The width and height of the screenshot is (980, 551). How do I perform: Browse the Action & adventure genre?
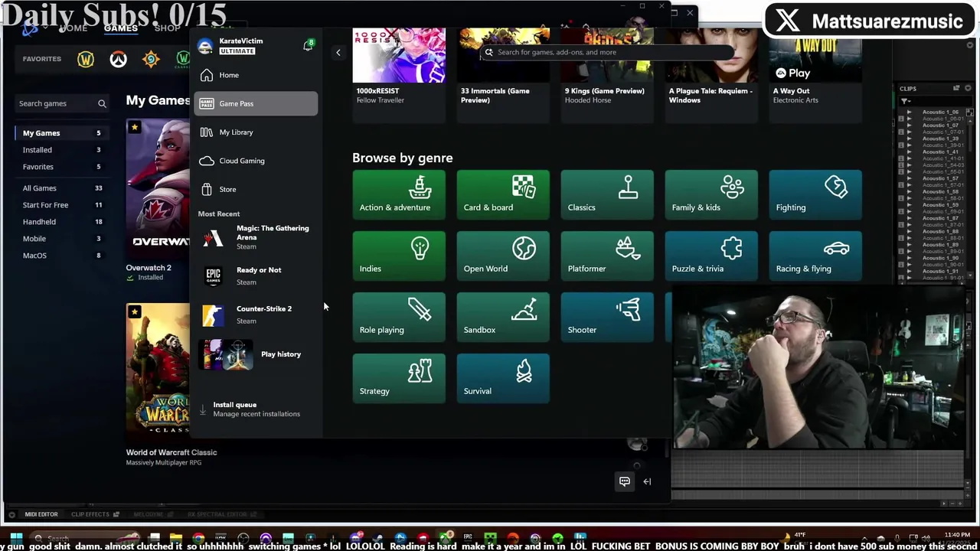click(399, 194)
